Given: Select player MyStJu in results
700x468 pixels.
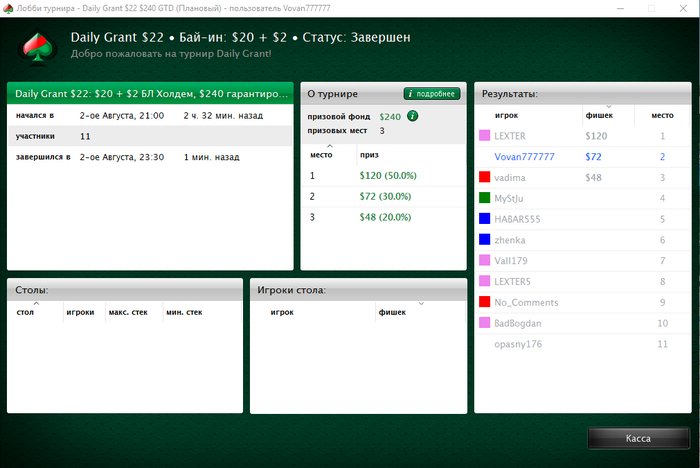Looking at the screenshot, I should (x=583, y=198).
